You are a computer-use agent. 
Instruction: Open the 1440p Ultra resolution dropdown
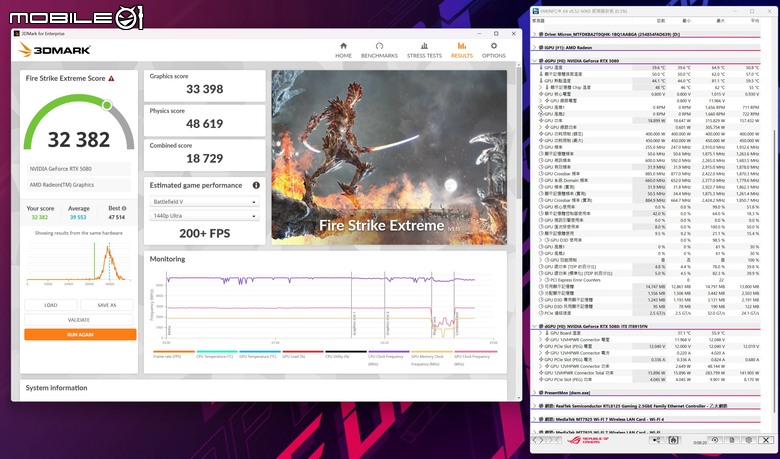[204, 216]
